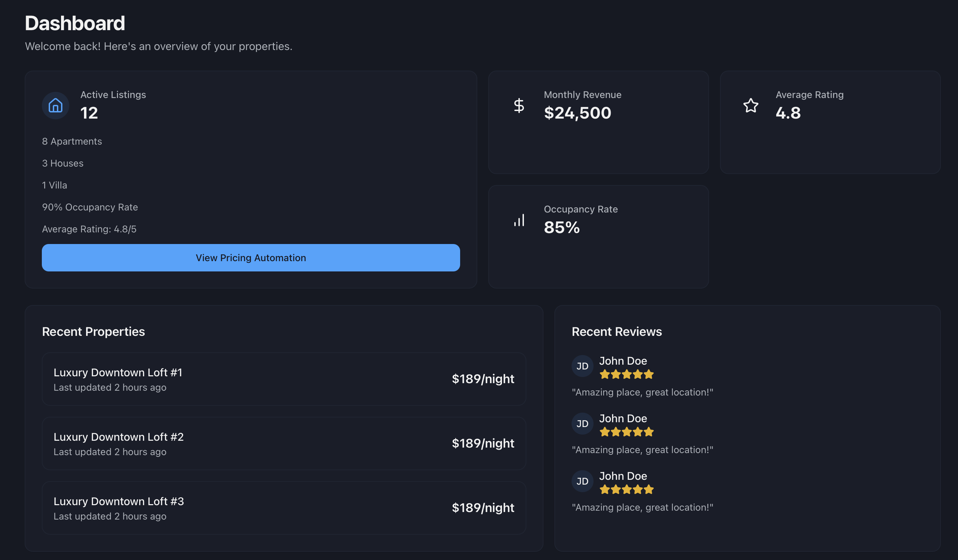Click the five-star rating on the third review

[x=626, y=489]
